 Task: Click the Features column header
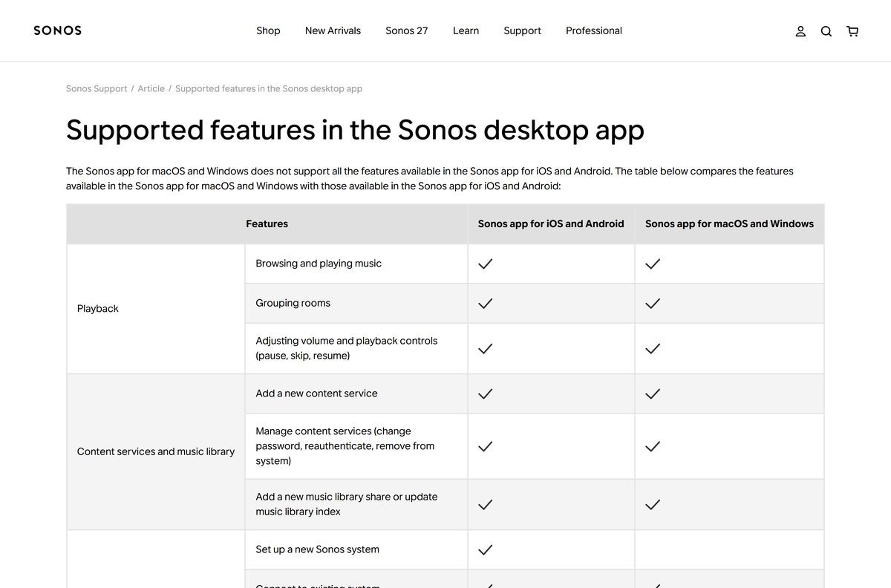[x=267, y=223]
